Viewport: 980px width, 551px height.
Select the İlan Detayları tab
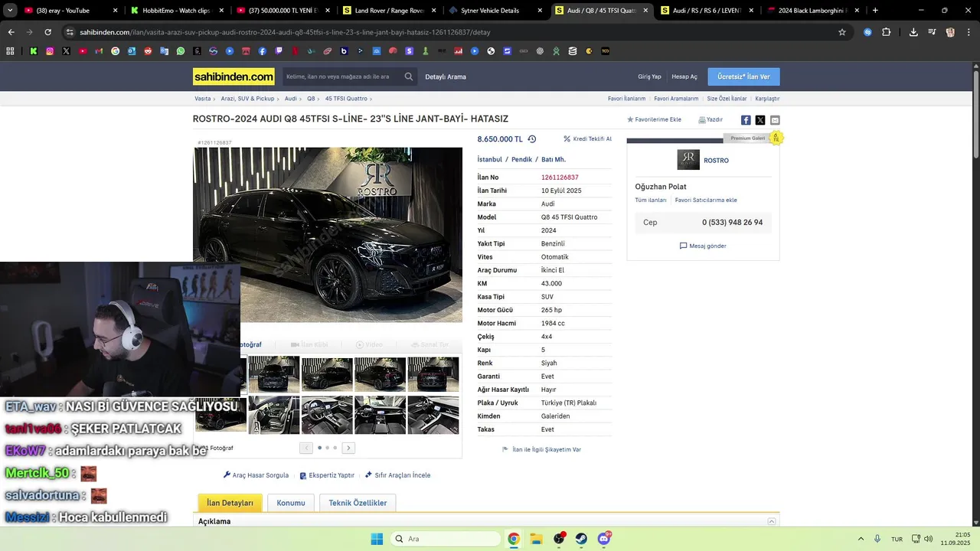click(x=230, y=503)
